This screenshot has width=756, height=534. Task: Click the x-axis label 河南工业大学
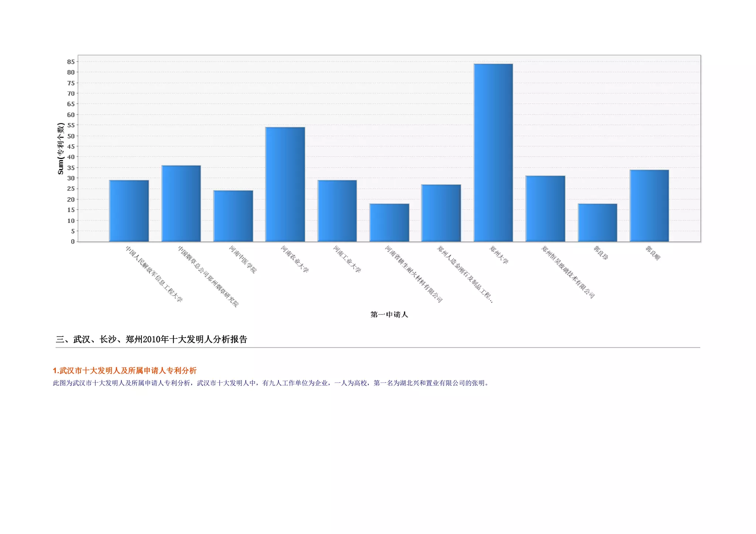[347, 259]
